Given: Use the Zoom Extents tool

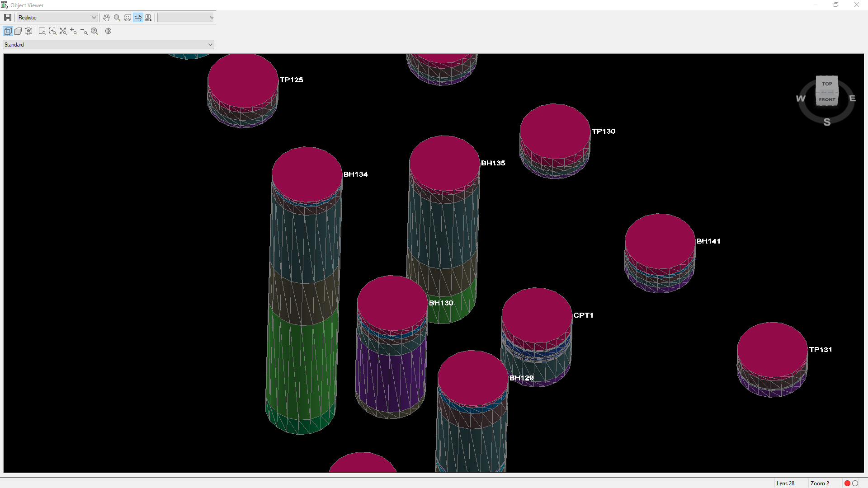Looking at the screenshot, I should 63,31.
